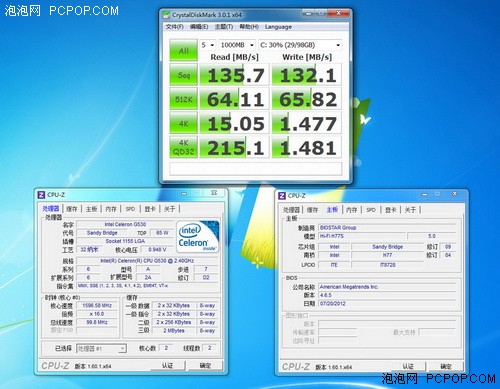This screenshot has width=500, height=389.
Task: Run all CrystalDiskMark tests with All button
Action: click(x=183, y=50)
